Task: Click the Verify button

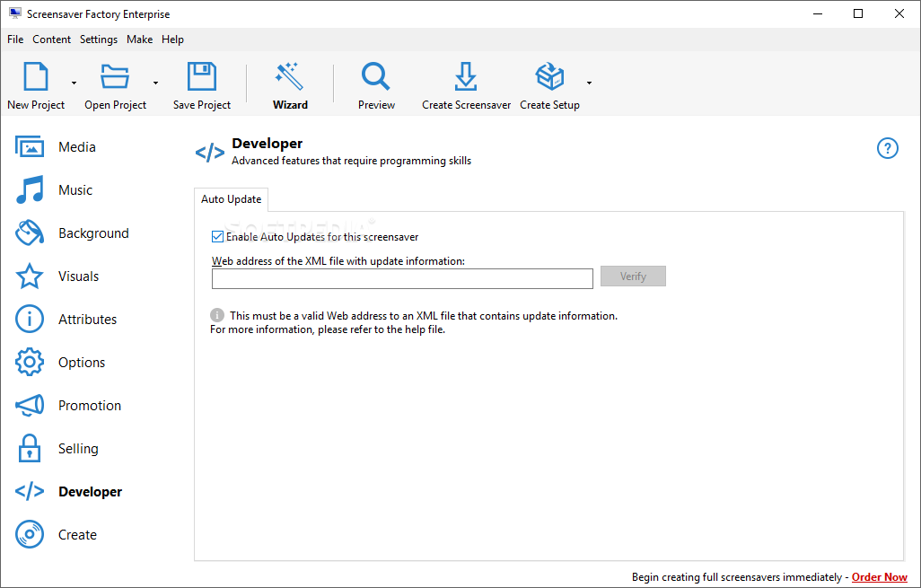Action: 633,276
